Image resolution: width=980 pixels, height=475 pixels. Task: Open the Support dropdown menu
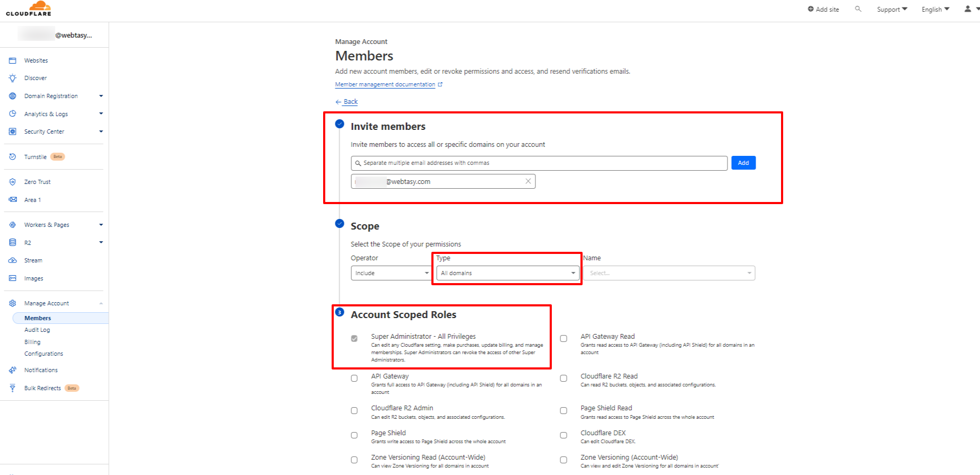point(892,9)
